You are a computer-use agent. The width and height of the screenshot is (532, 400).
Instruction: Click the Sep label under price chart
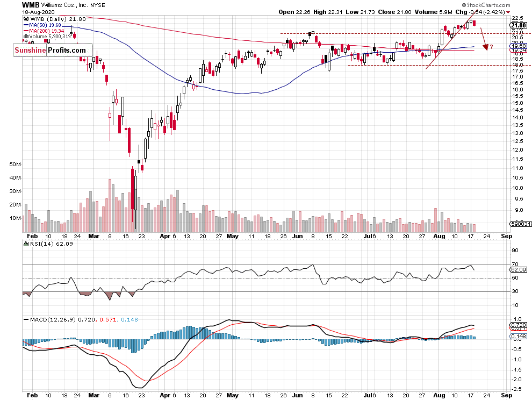[506, 237]
